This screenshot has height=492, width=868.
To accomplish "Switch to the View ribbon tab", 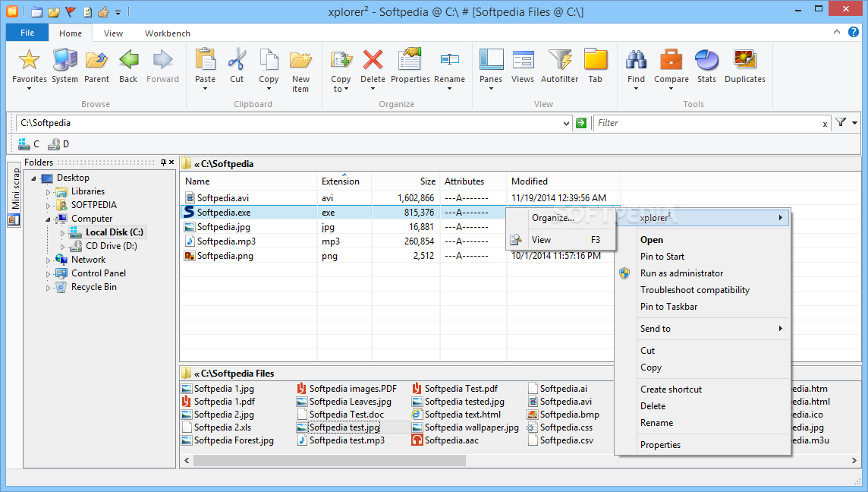I will pyautogui.click(x=114, y=33).
